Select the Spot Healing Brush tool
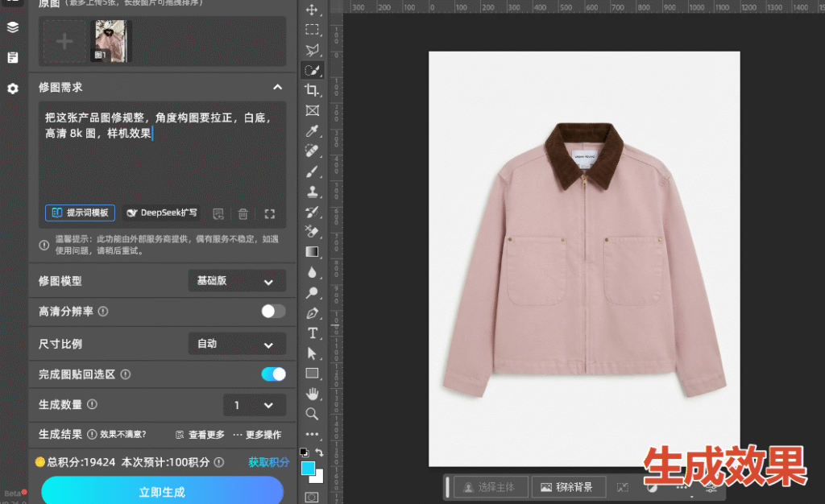This screenshot has height=504, width=825. [312, 151]
